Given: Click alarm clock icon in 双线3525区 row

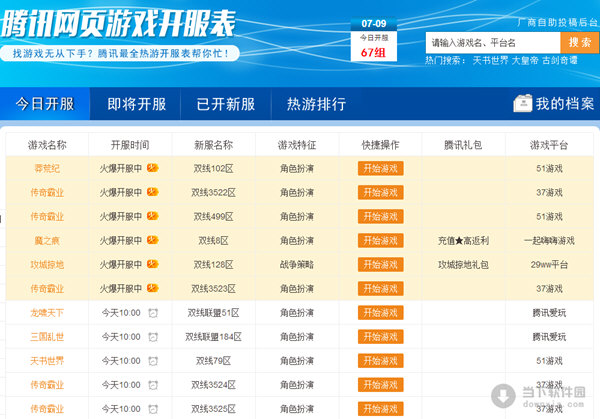Looking at the screenshot, I should tap(153, 409).
